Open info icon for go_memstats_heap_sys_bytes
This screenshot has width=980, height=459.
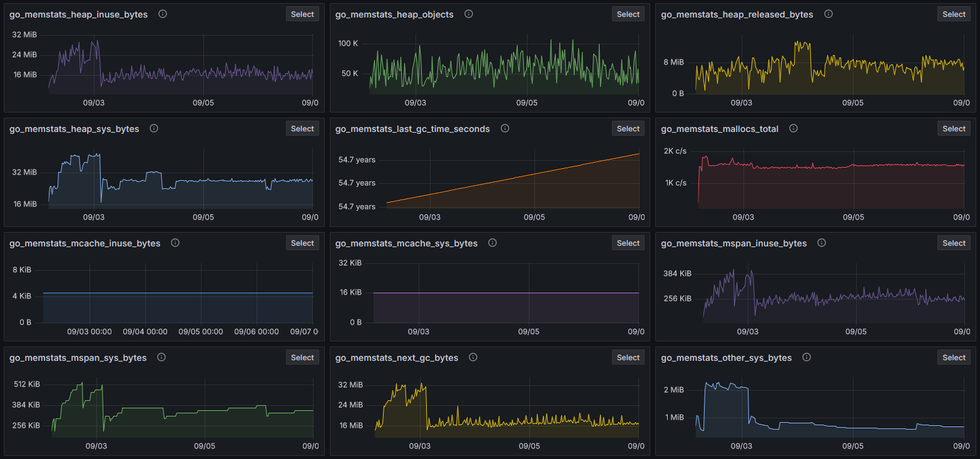(154, 128)
